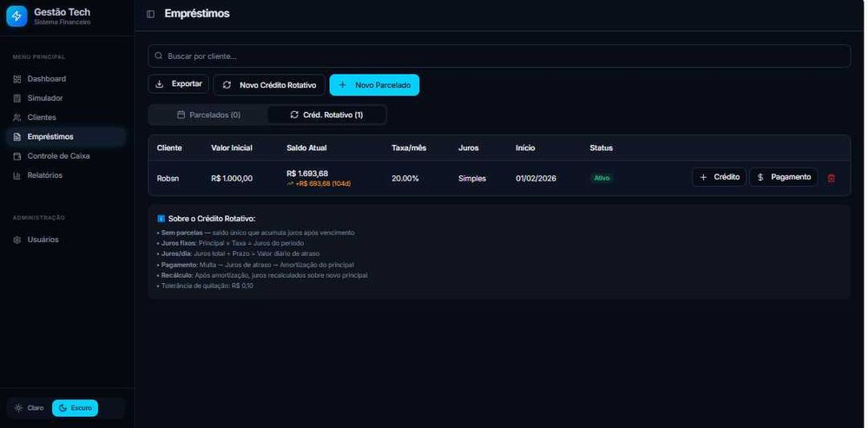
Task: Click the Valor Inicial column header
Action: (x=232, y=148)
